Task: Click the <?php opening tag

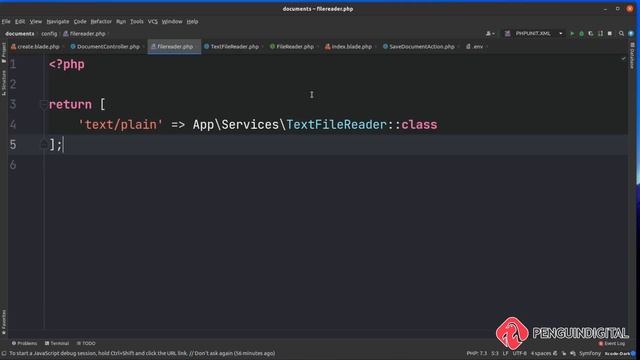Action: (x=67, y=64)
